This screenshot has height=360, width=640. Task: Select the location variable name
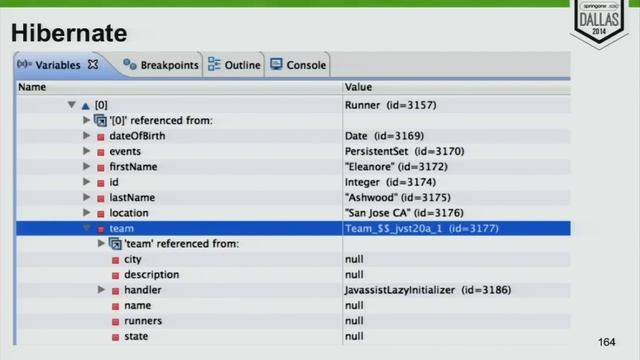tap(129, 213)
